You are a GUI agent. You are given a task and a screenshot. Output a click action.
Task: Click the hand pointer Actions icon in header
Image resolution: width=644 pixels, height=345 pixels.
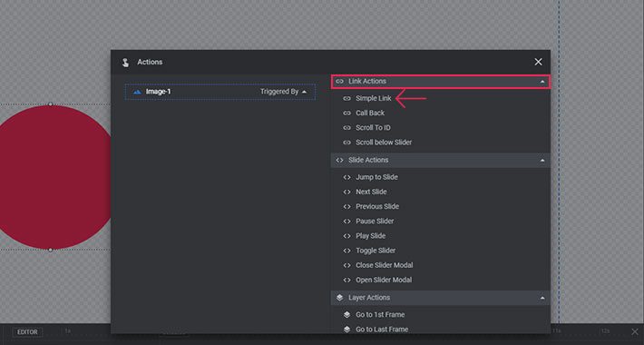click(x=125, y=62)
